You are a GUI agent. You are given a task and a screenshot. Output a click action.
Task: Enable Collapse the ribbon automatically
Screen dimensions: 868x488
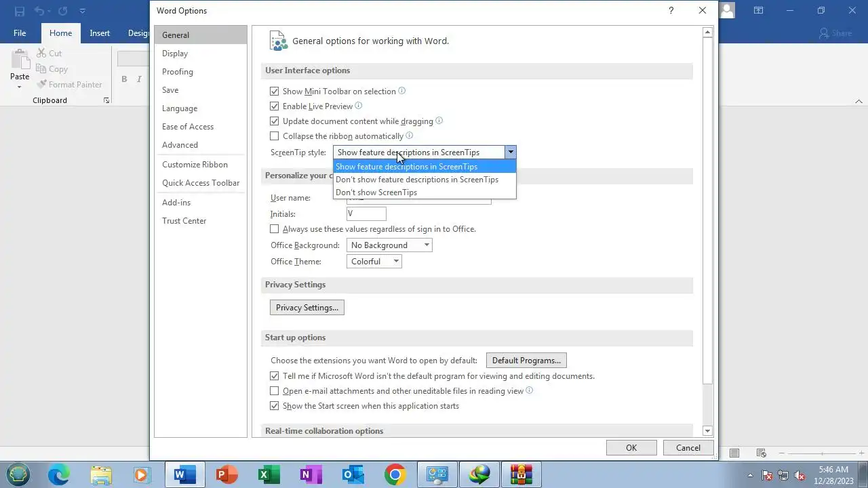[x=274, y=136]
